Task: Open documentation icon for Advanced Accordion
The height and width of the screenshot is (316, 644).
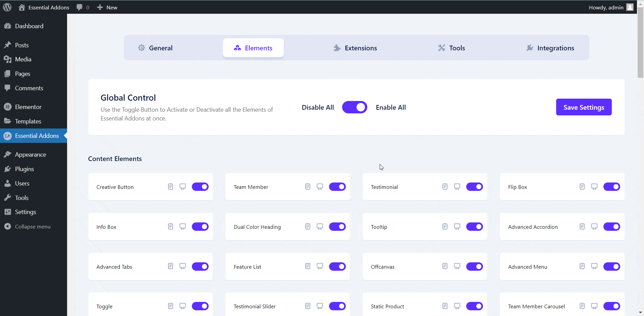Action: (582, 226)
